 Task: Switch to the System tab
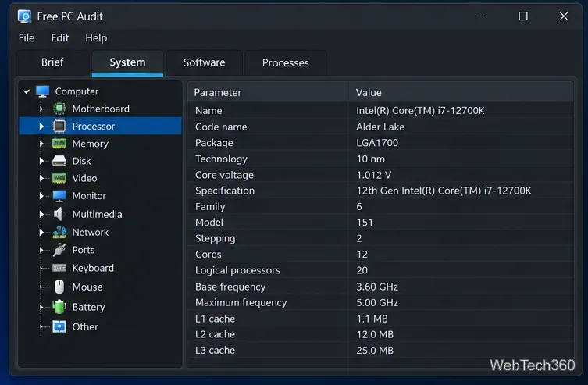127,62
